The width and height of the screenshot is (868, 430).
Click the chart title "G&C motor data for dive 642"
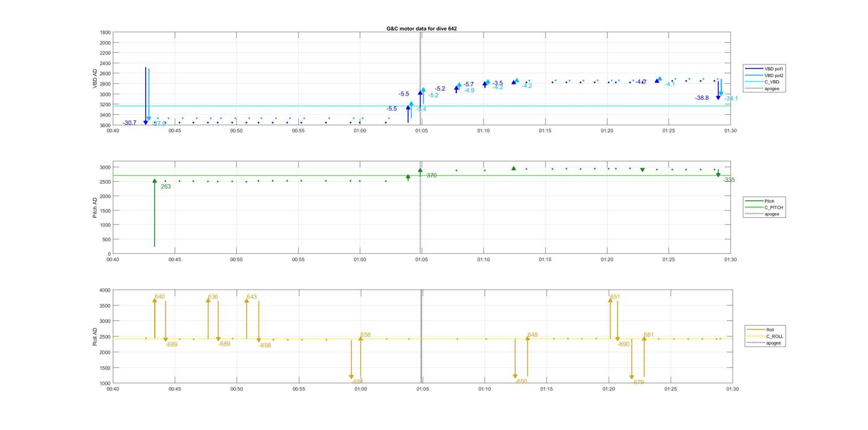[x=422, y=29]
